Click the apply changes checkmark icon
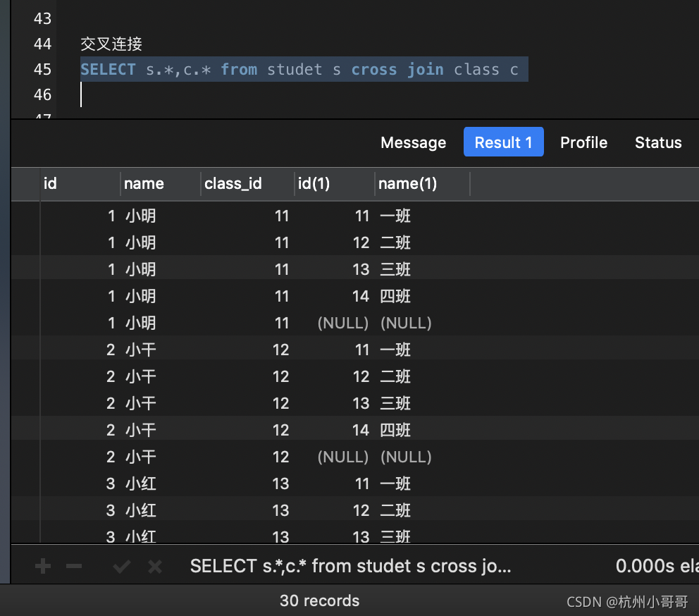The height and width of the screenshot is (616, 699). [x=121, y=567]
